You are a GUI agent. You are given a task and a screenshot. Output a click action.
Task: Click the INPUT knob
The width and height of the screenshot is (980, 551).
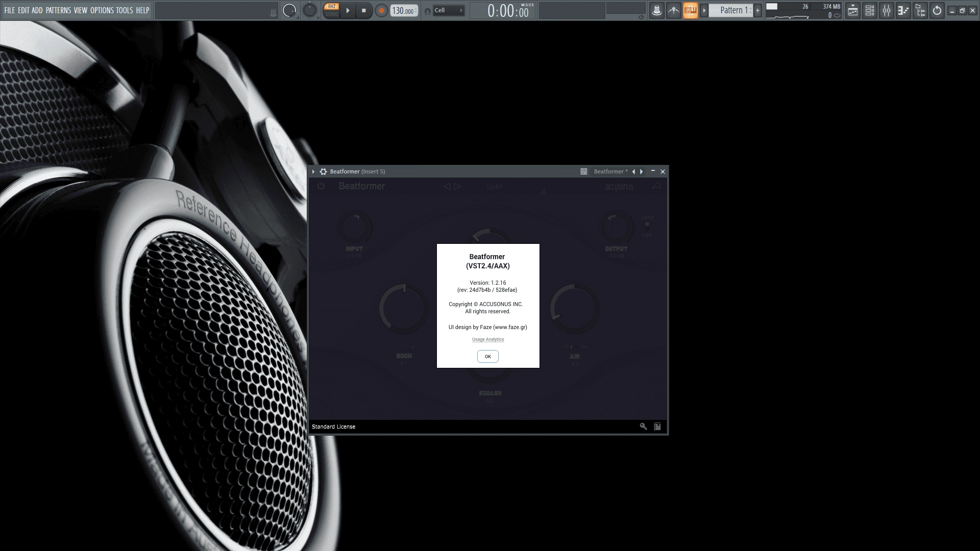(355, 228)
